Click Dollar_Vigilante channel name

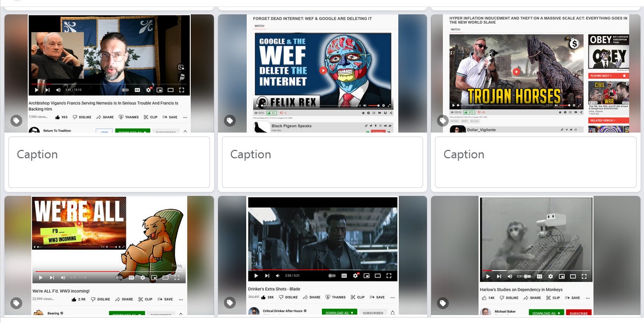tap(481, 130)
